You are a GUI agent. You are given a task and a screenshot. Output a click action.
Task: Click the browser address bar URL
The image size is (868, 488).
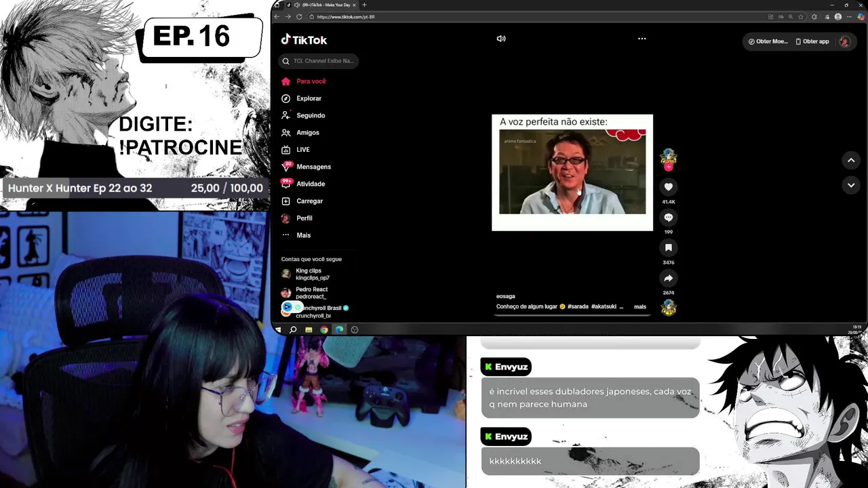click(346, 17)
